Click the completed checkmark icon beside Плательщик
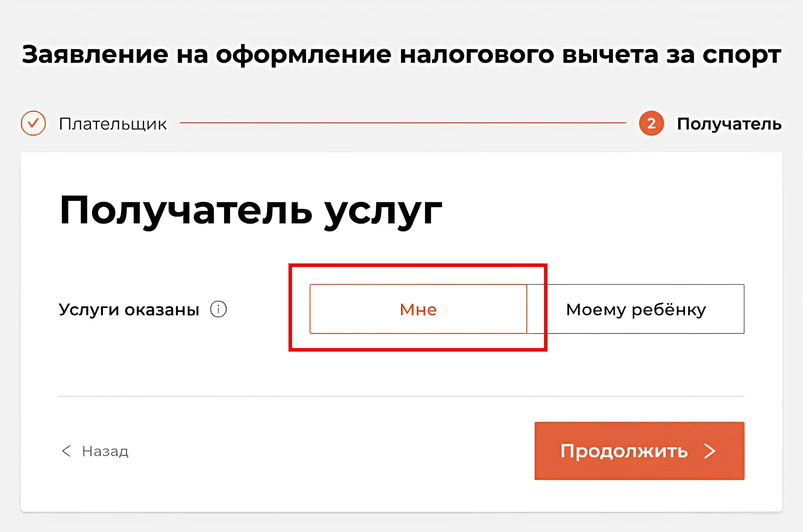This screenshot has height=532, width=803. [x=33, y=123]
